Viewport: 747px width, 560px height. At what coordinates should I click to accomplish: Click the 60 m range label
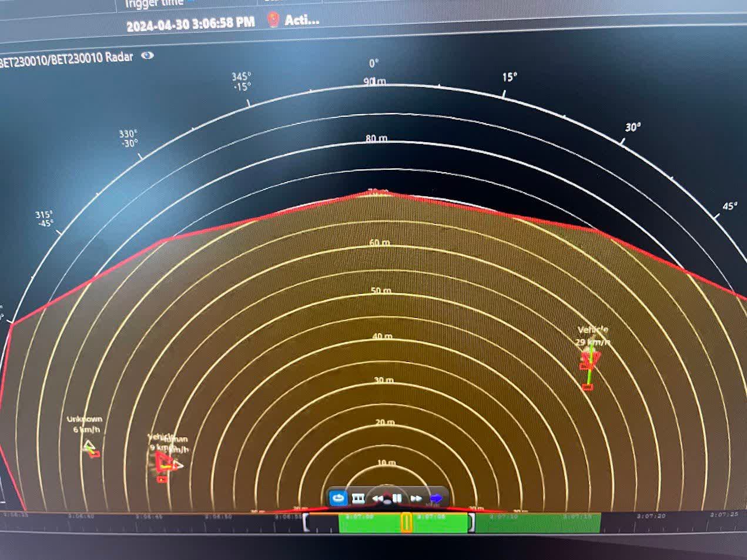pyautogui.click(x=379, y=243)
